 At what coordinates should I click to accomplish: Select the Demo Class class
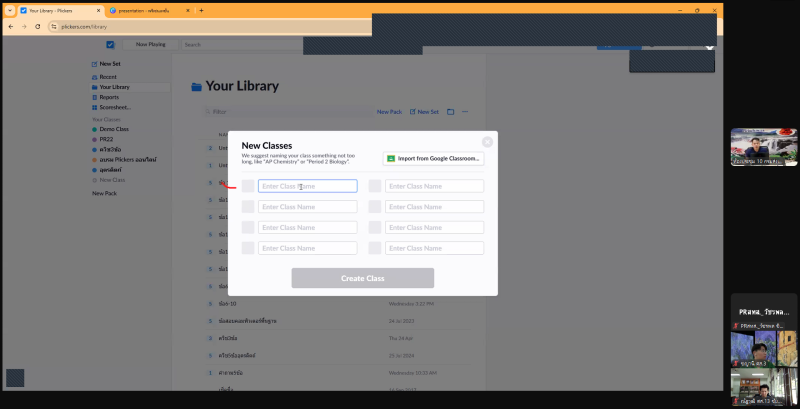click(111, 129)
